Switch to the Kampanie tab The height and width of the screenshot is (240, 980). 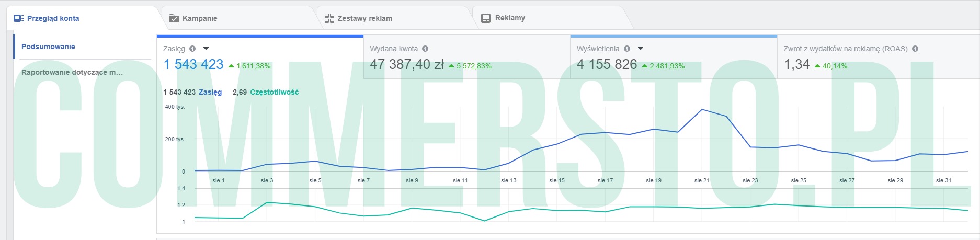coord(199,18)
